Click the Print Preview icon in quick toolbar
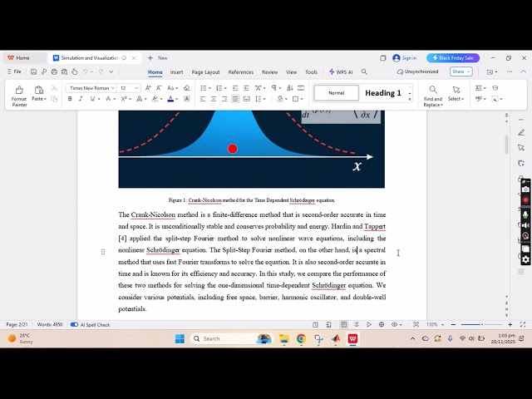The width and height of the screenshot is (532, 399). pos(64,71)
